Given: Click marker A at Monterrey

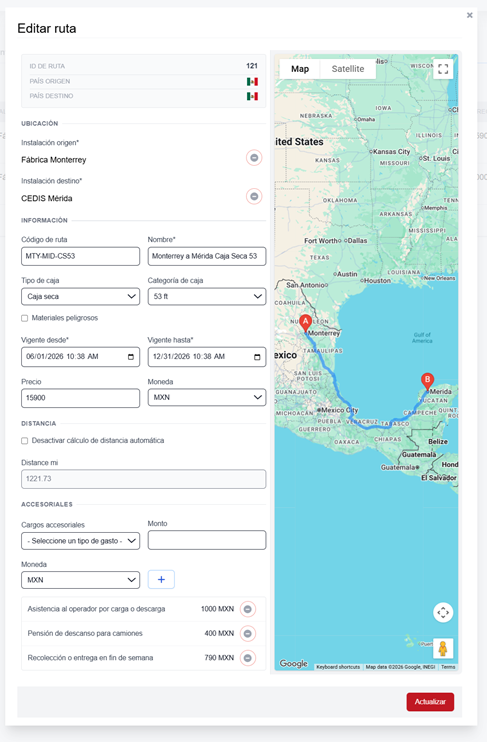Looking at the screenshot, I should pyautogui.click(x=306, y=323).
